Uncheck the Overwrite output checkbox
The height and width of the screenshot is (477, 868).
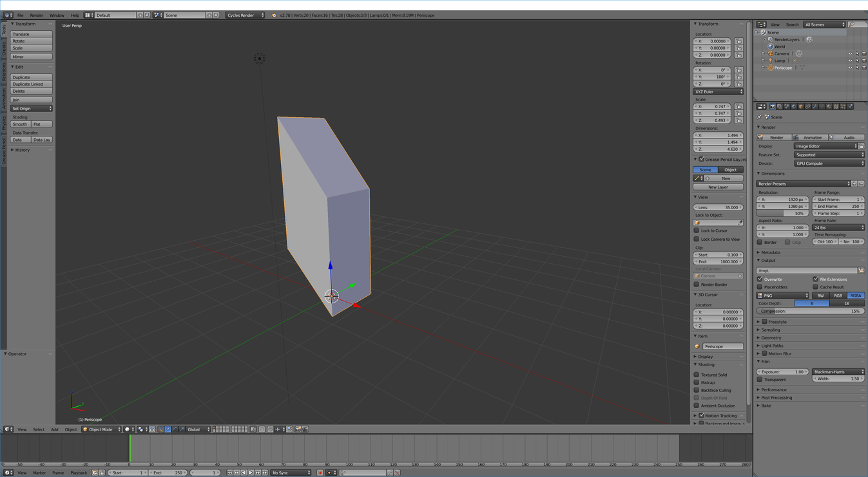click(760, 279)
